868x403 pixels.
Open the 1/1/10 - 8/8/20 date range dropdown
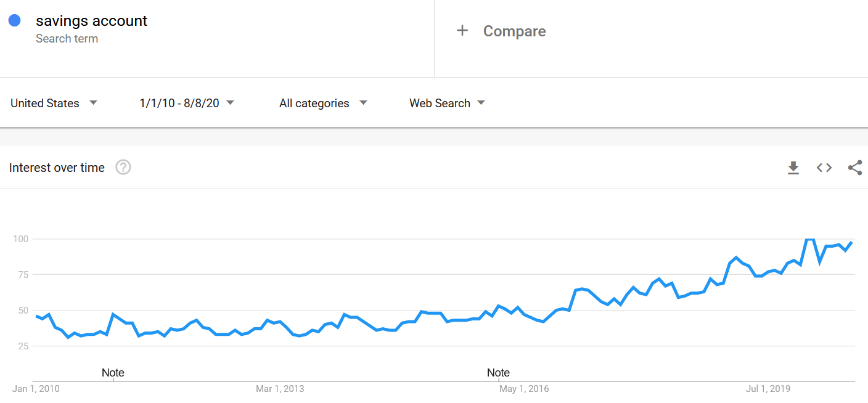pos(187,103)
